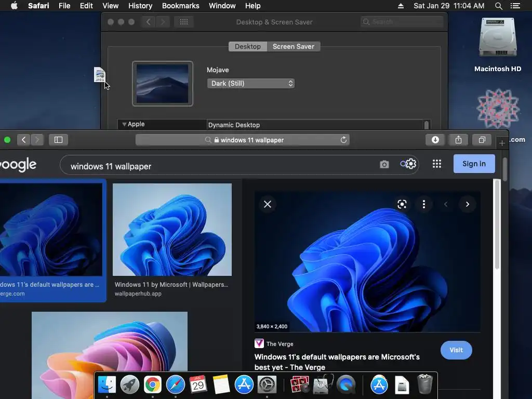Search by image camera icon

click(384, 165)
